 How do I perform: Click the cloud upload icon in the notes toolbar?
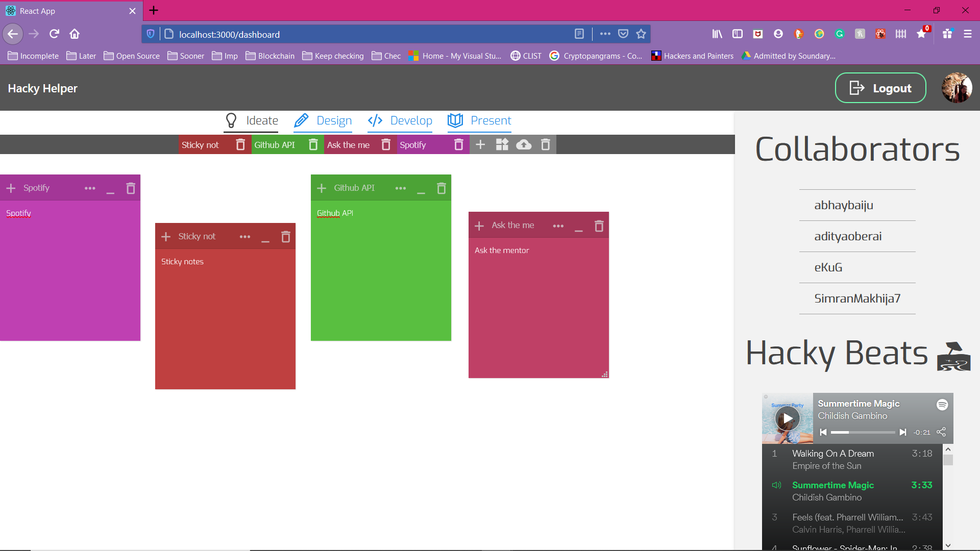coord(524,145)
